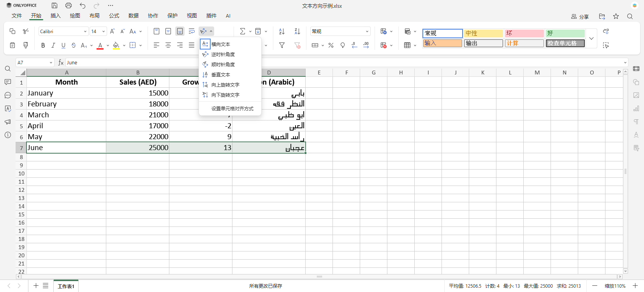This screenshot has height=292, width=644.
Task: Open cell settings in right sidebar
Action: 636,69
